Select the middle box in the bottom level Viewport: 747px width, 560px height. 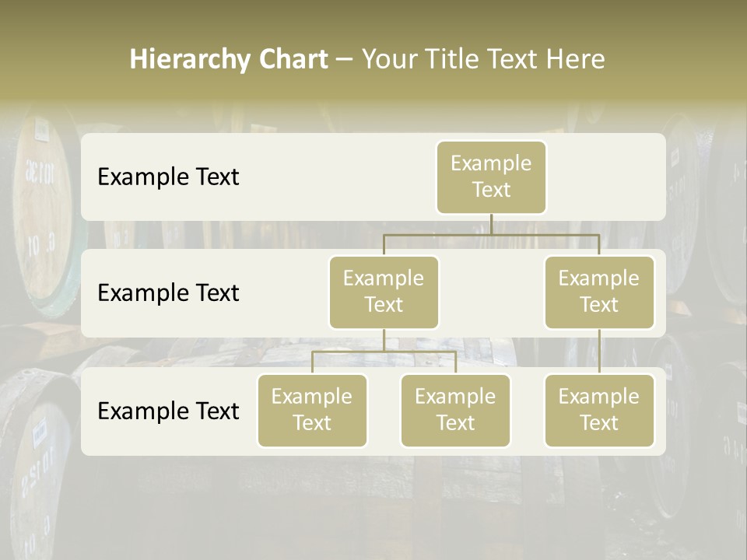click(455, 411)
